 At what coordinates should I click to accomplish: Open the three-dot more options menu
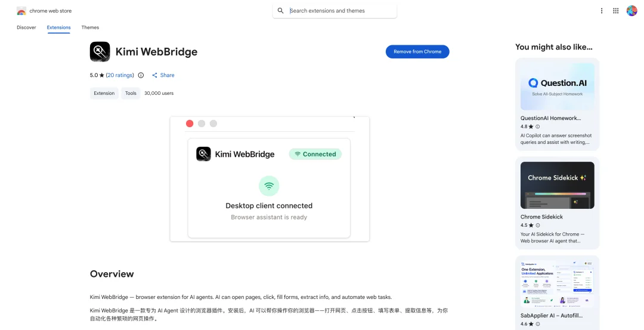tap(601, 11)
